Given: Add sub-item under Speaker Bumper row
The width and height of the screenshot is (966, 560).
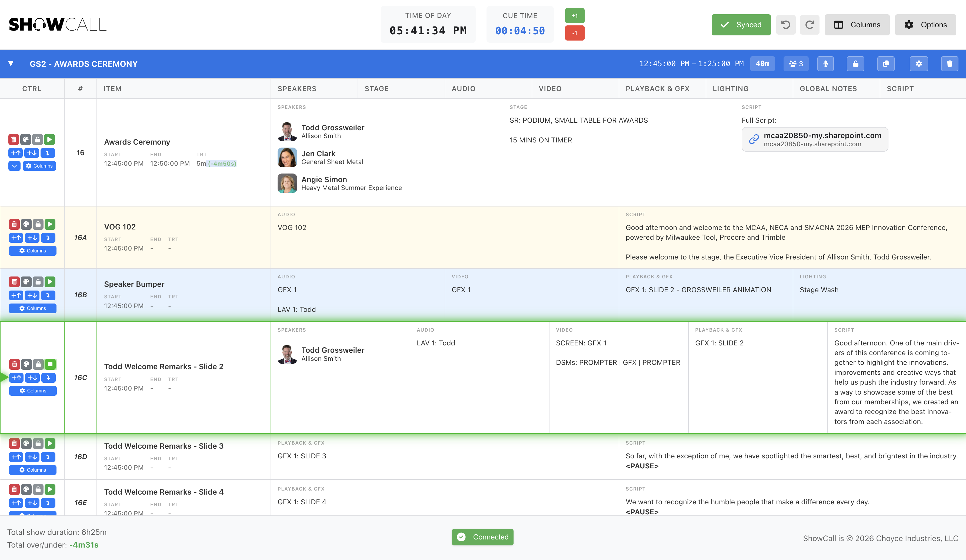Looking at the screenshot, I should pyautogui.click(x=48, y=295).
